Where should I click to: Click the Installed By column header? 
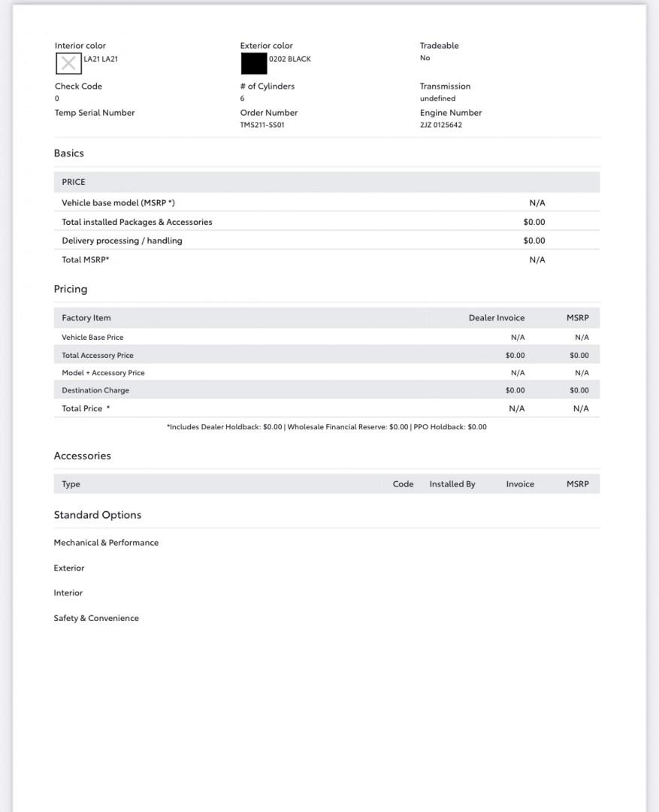click(452, 484)
